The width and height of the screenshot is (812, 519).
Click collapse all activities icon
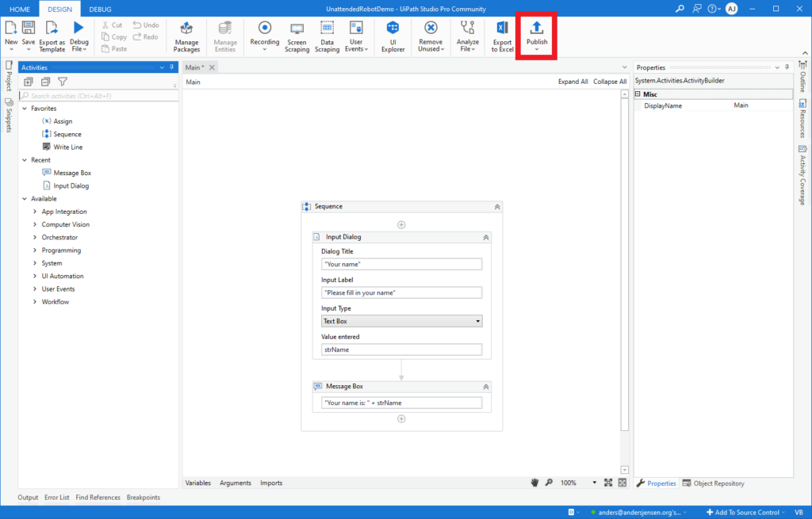click(45, 82)
